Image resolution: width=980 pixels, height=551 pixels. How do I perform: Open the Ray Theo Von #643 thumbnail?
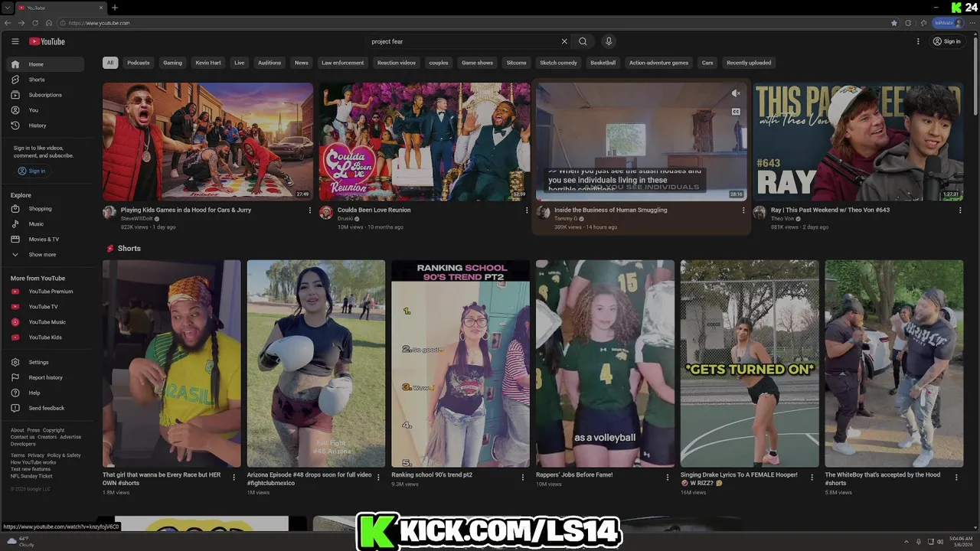857,142
